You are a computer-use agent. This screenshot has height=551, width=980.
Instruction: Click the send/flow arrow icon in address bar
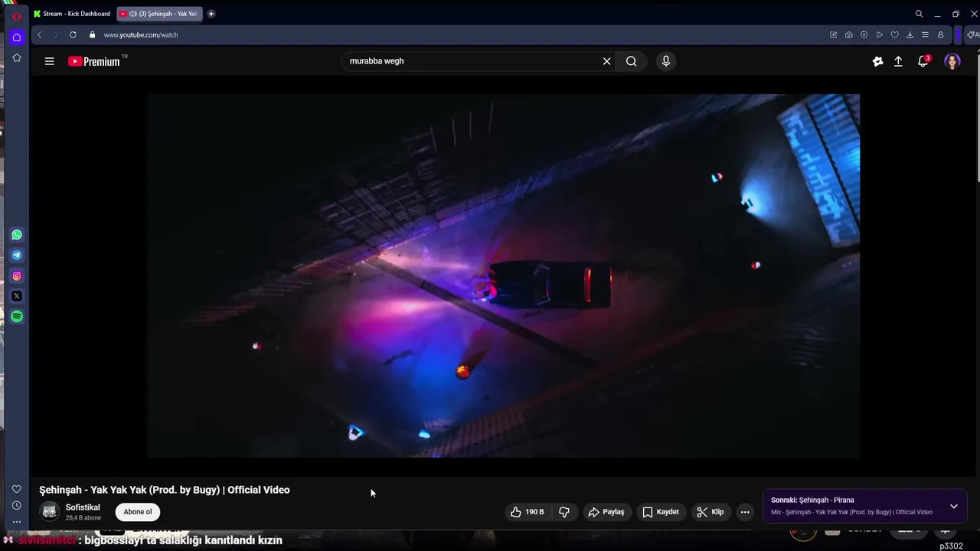tap(880, 34)
